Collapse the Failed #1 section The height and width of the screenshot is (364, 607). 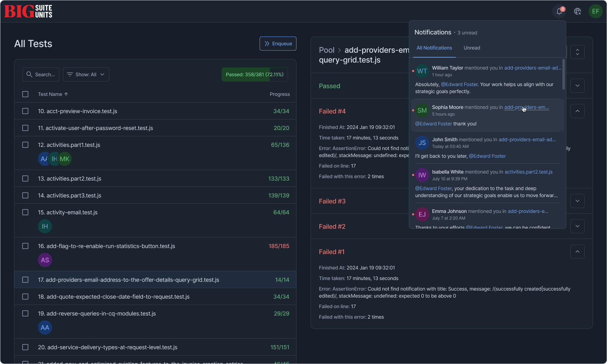pyautogui.click(x=577, y=252)
